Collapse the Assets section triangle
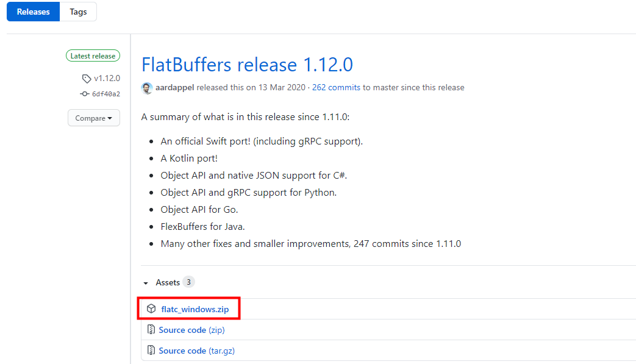Image resolution: width=636 pixels, height=364 pixels. [146, 283]
